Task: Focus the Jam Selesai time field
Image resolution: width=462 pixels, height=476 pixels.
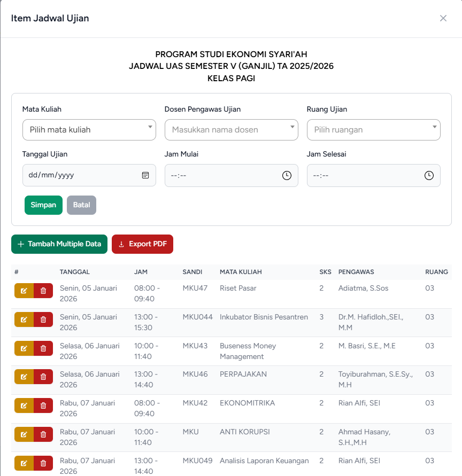Action: click(374, 175)
